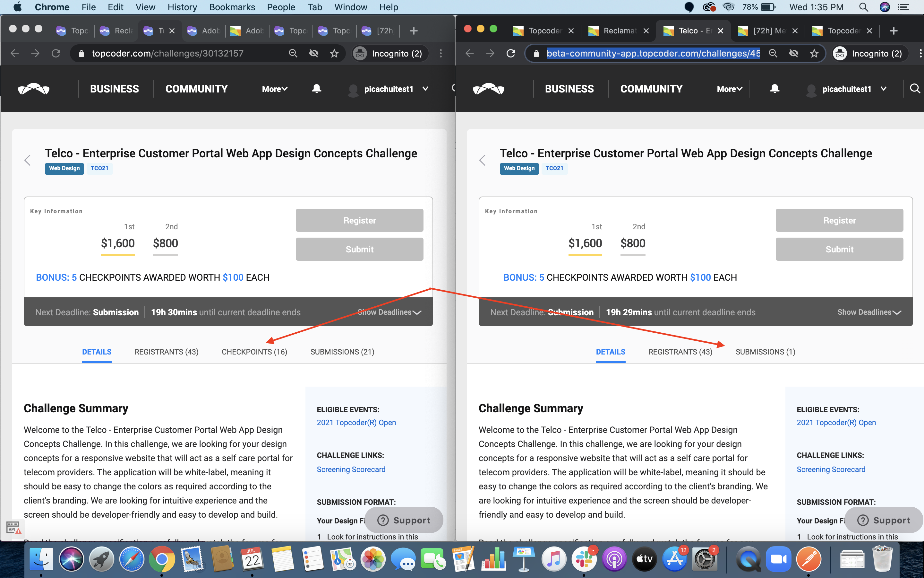Open new tab in right Chrome window
Screen dimensions: 924x578
pyautogui.click(x=894, y=31)
